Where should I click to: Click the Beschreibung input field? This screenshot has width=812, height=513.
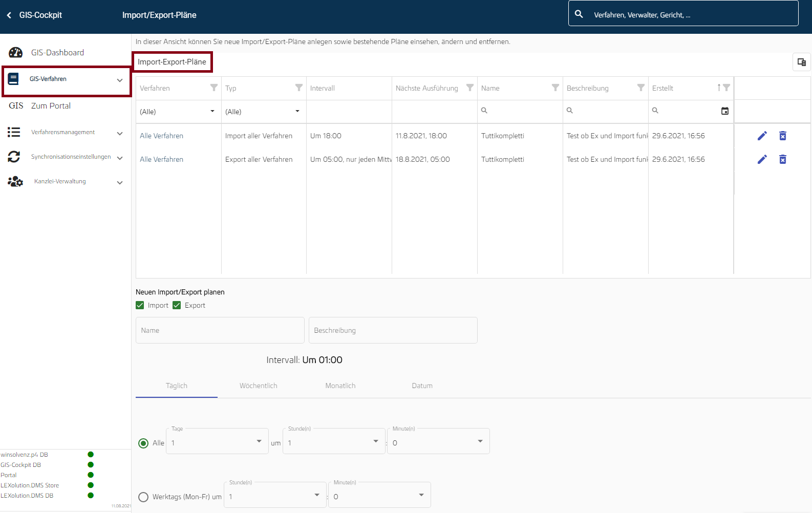pyautogui.click(x=393, y=330)
